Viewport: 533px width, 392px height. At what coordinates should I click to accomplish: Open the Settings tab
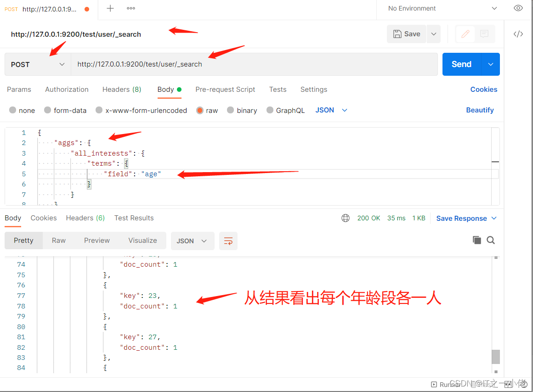pyautogui.click(x=314, y=90)
